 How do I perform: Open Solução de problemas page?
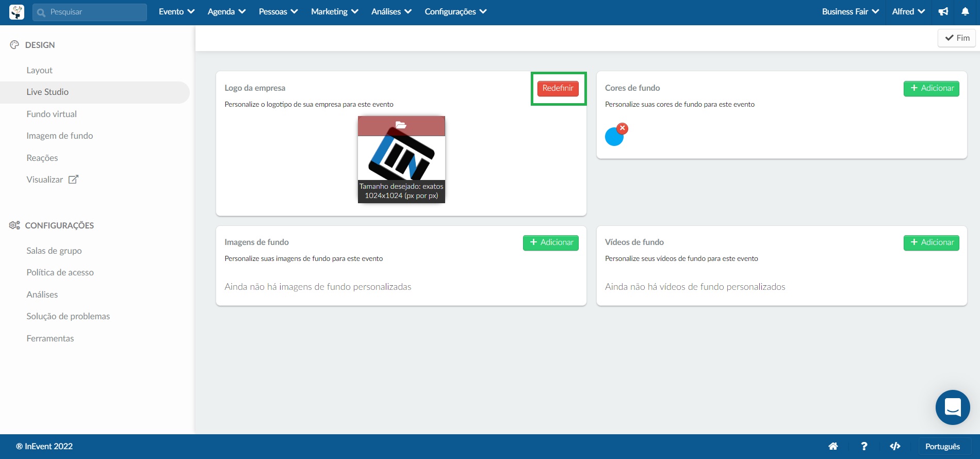(68, 316)
